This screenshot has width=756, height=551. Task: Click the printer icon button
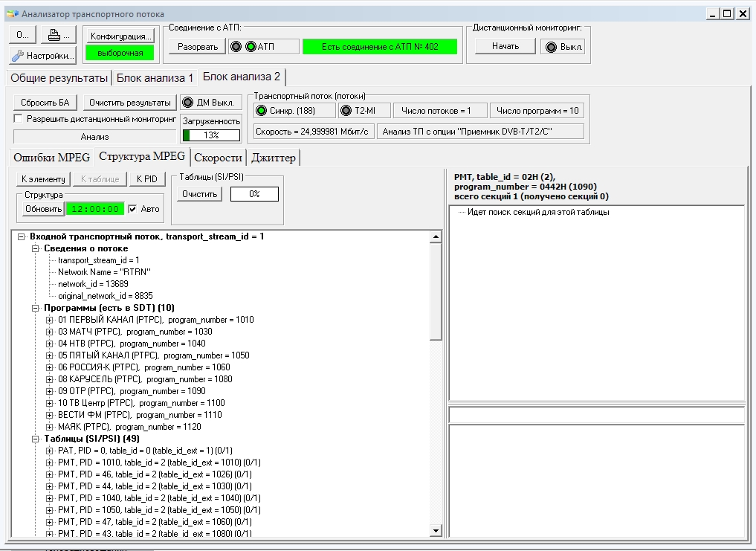[x=59, y=35]
